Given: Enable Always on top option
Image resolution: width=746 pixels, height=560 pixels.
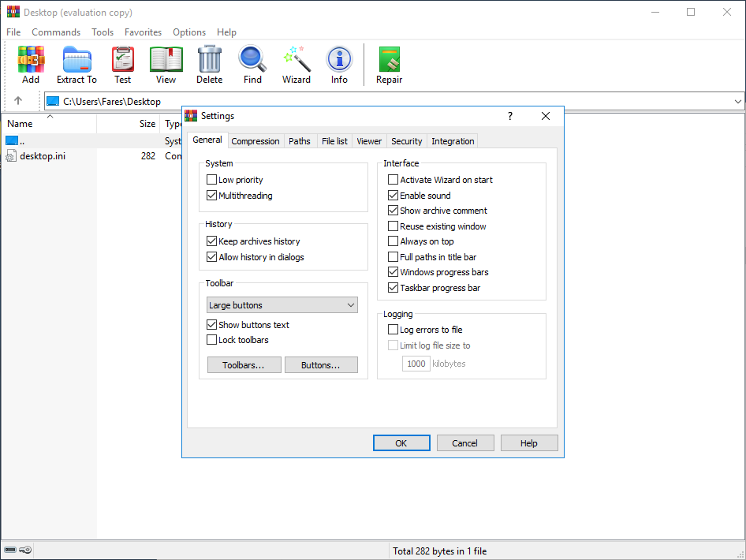Looking at the screenshot, I should coord(393,241).
